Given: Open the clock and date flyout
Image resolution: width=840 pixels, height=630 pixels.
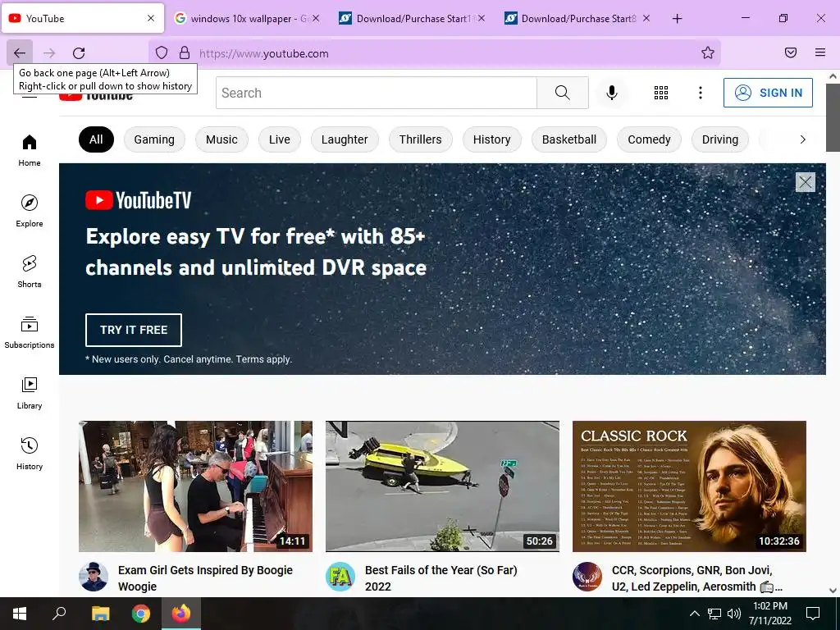Looking at the screenshot, I should pos(769,614).
